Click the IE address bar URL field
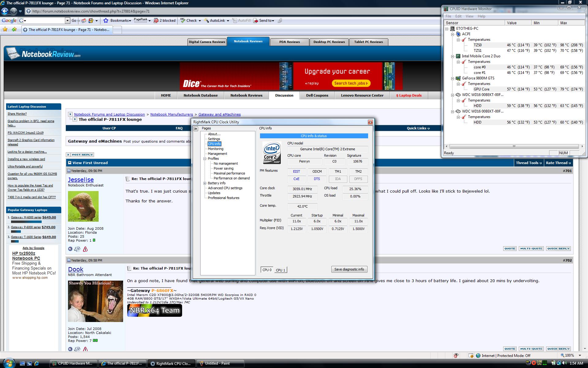 point(233,11)
